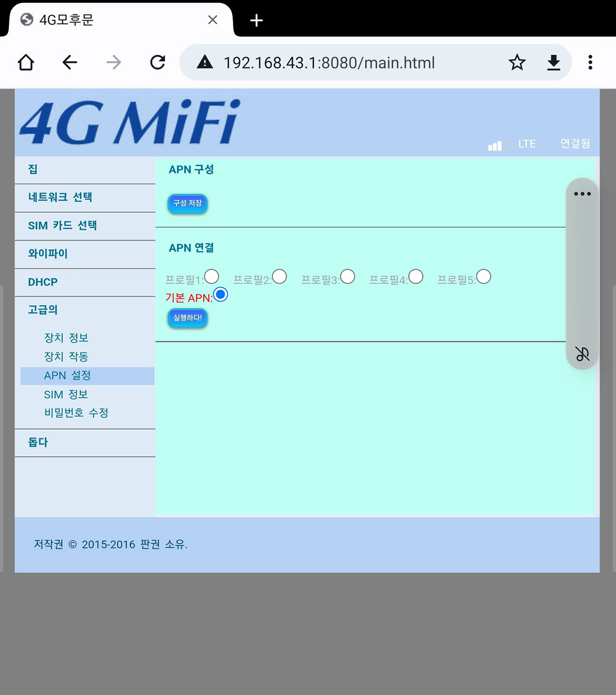The width and height of the screenshot is (616, 695).
Task: Select the 프로필5 radio button
Action: (484, 277)
